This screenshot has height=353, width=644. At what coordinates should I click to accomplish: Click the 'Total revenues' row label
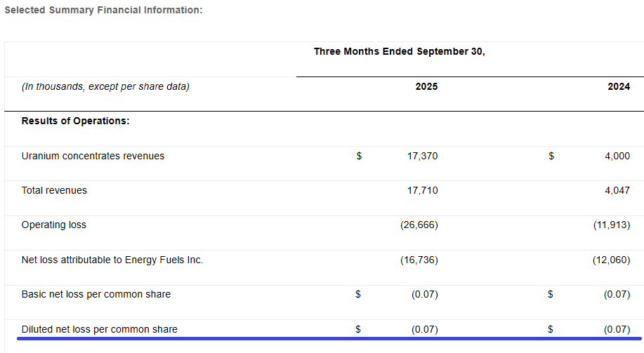(x=54, y=190)
